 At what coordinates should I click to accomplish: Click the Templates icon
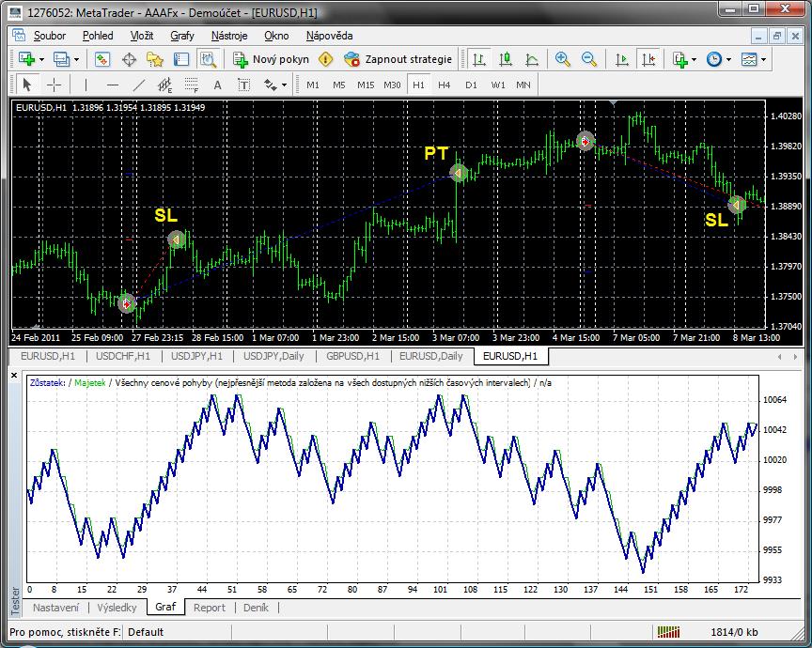click(749, 59)
